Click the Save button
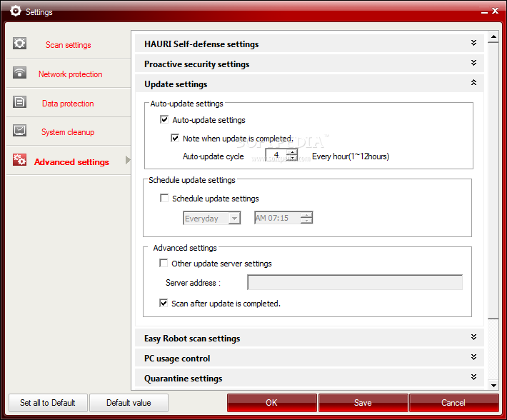The width and height of the screenshot is (507, 420). tap(363, 403)
